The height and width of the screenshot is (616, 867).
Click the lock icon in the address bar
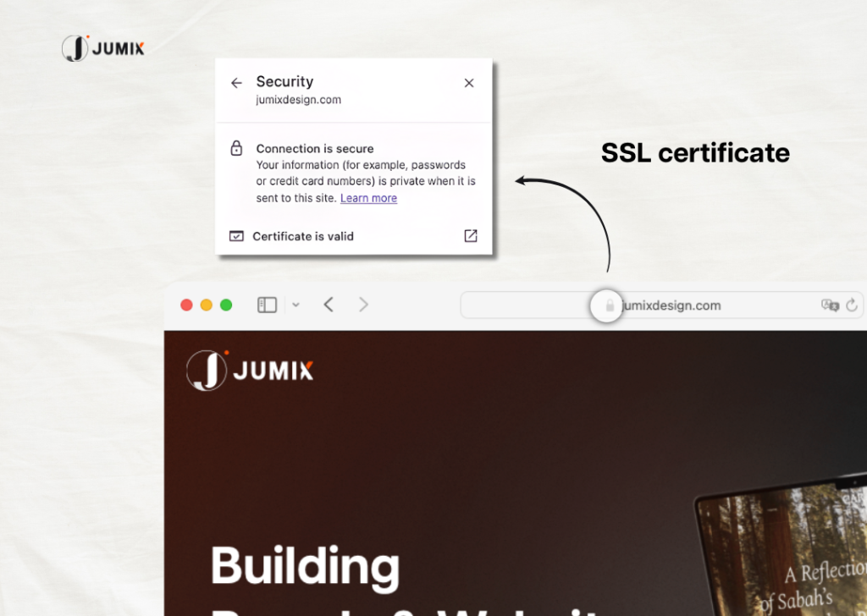(609, 305)
